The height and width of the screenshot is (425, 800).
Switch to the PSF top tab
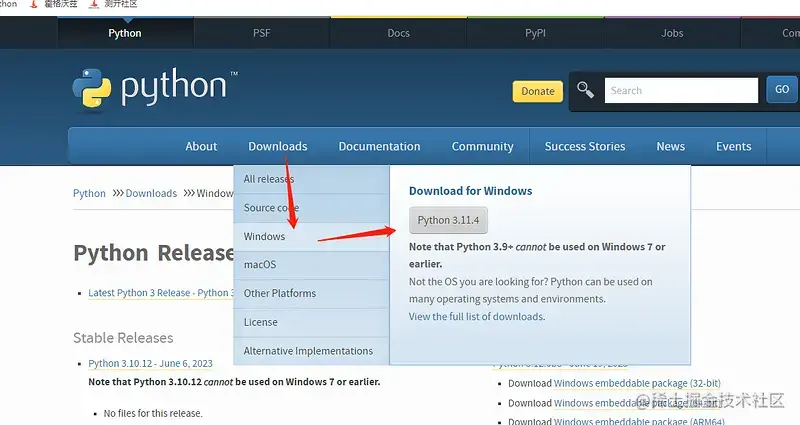pyautogui.click(x=262, y=33)
